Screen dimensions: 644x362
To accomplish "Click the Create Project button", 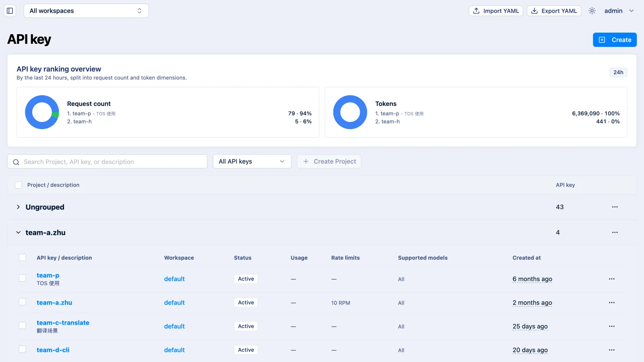I will tap(329, 161).
